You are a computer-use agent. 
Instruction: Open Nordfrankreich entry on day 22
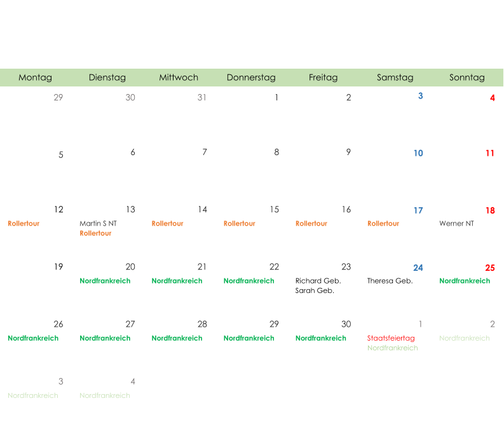coord(249,281)
